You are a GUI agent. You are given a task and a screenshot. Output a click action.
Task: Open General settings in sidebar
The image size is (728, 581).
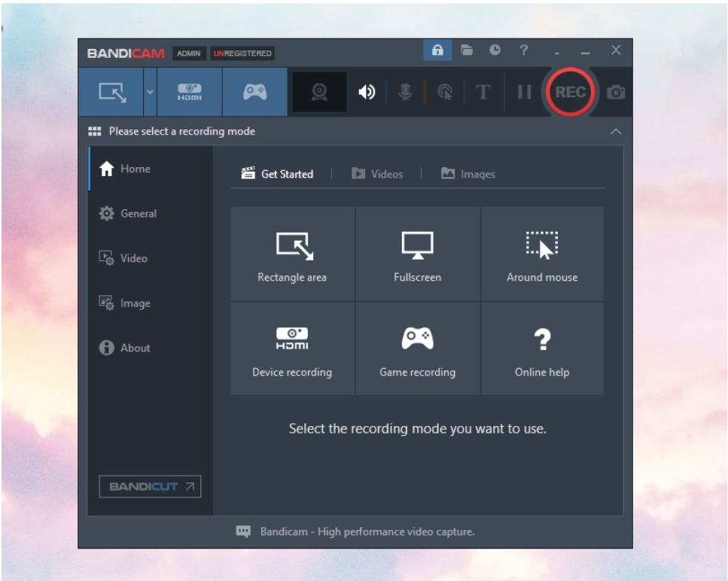click(151, 214)
